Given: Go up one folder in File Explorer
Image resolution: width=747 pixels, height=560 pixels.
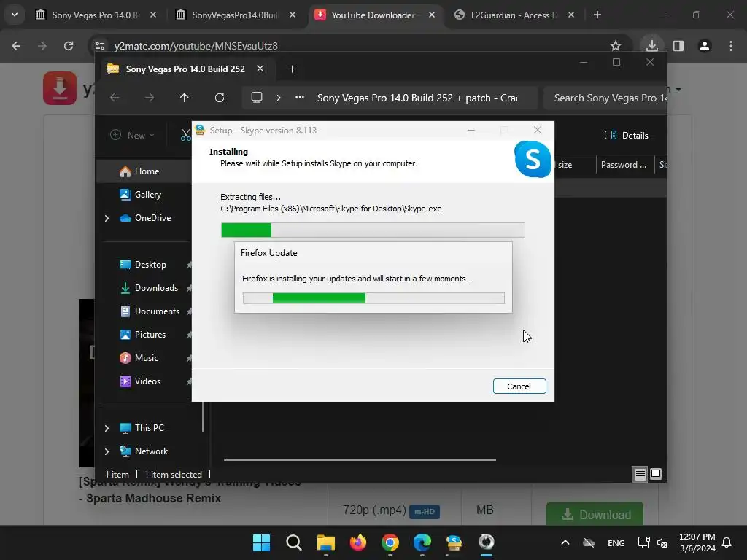Looking at the screenshot, I should [185, 98].
